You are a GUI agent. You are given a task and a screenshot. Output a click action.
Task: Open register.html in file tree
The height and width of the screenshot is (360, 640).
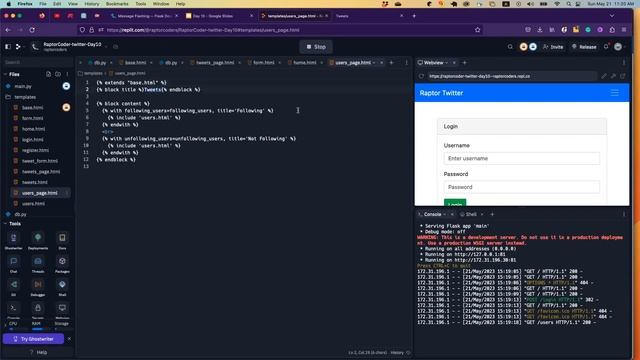point(35,150)
